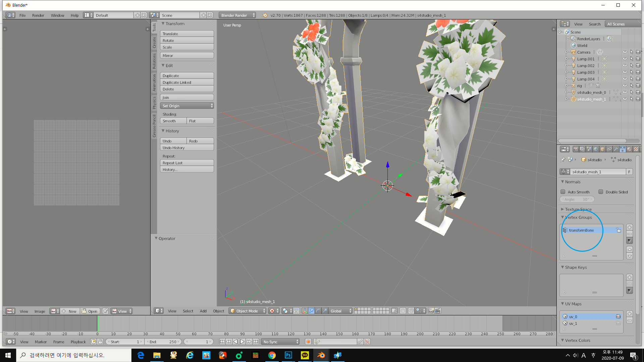644x362 pixels.
Task: Jump to timeline start frame
Action: pos(222,342)
